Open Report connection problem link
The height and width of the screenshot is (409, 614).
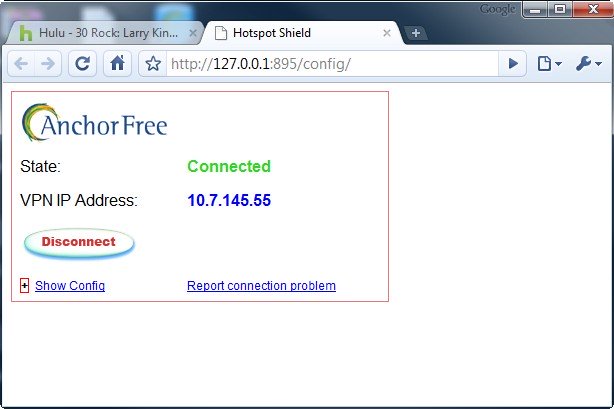261,286
